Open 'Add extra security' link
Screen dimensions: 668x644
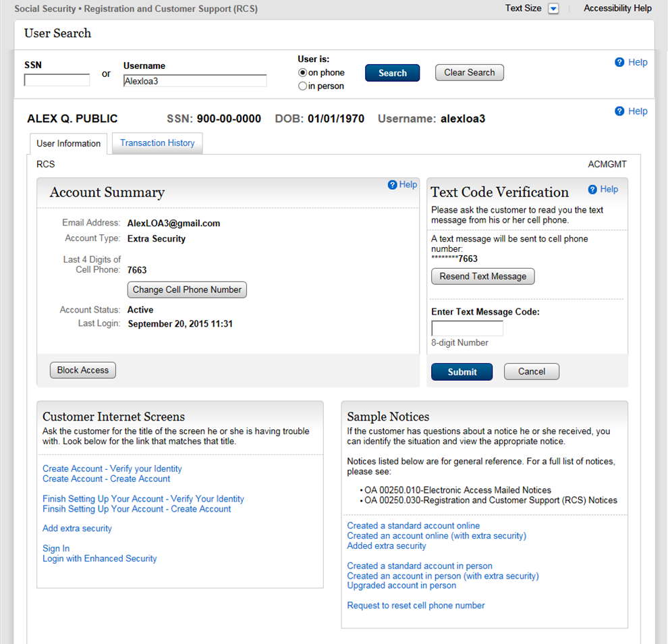point(77,529)
